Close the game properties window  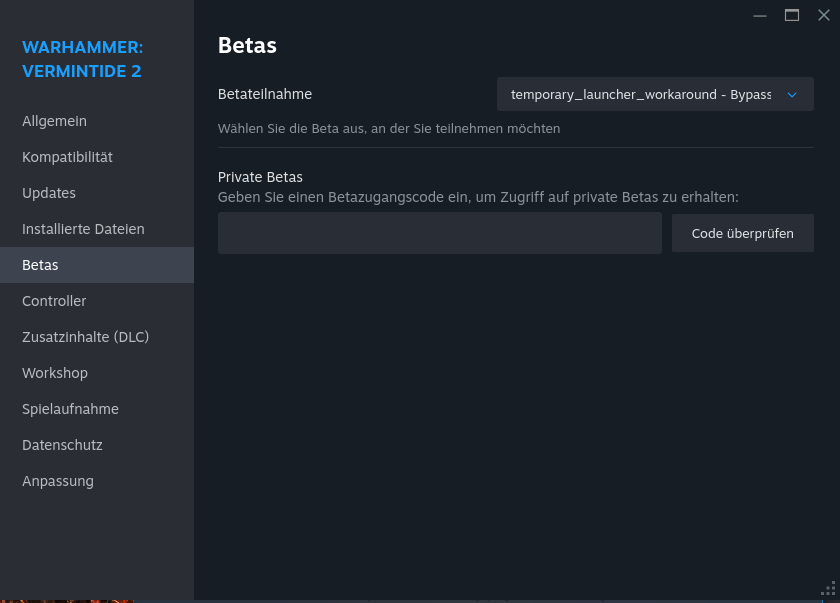tap(824, 15)
